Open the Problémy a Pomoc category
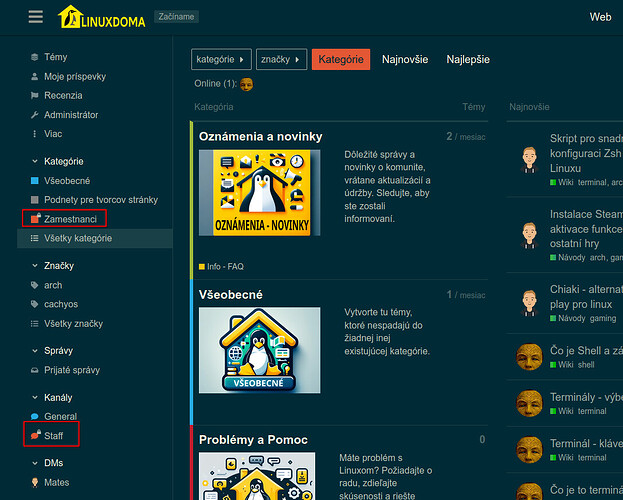Image resolution: width=623 pixels, height=500 pixels. (x=253, y=440)
